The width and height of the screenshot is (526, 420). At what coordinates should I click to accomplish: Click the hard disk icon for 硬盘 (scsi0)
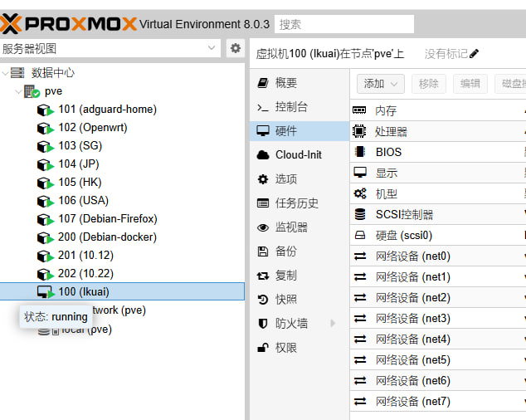coord(359,235)
